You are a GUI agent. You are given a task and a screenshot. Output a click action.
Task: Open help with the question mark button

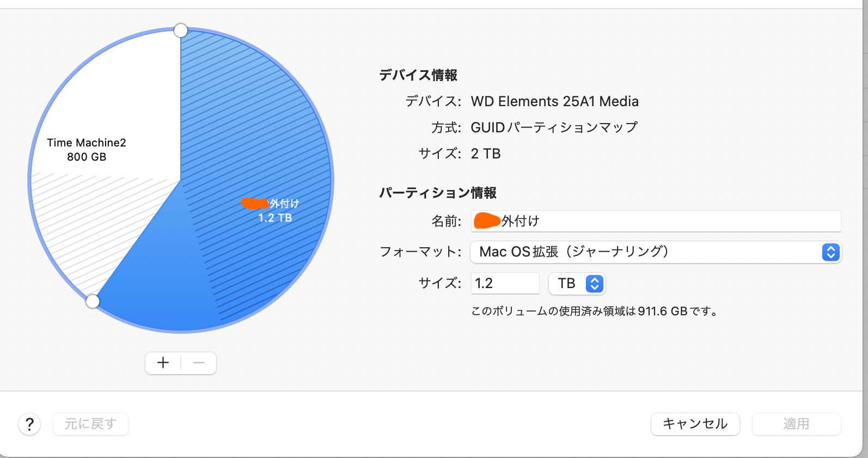click(30, 424)
